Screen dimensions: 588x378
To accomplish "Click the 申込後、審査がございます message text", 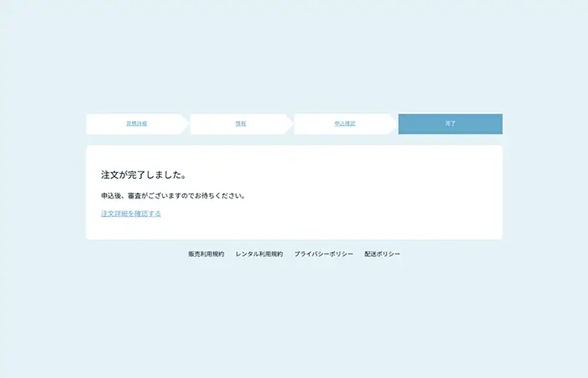I will click(173, 196).
